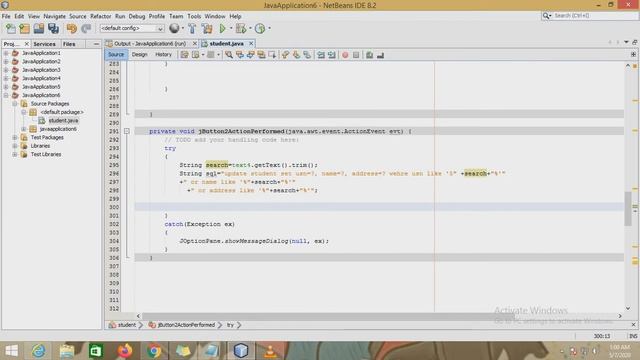Click the Build Project hammer icon
Viewport: 640px width, 360px height.
(x=192, y=28)
